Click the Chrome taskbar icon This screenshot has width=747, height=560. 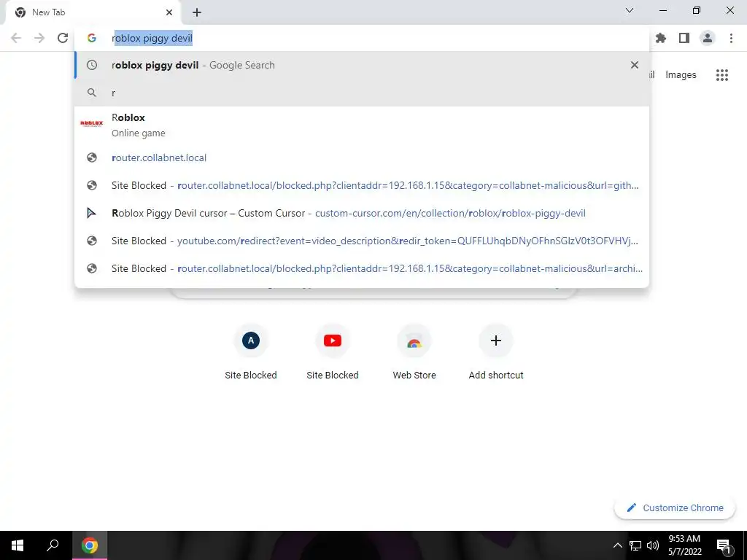pyautogui.click(x=90, y=545)
